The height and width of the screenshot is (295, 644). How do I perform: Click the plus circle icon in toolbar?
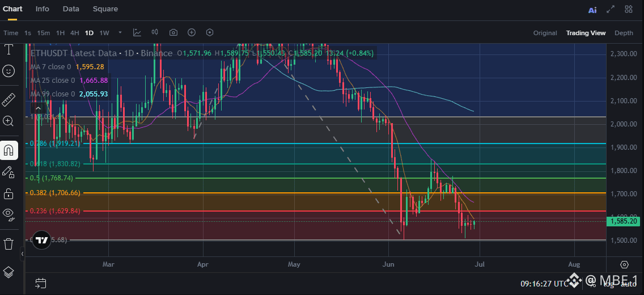(x=192, y=32)
